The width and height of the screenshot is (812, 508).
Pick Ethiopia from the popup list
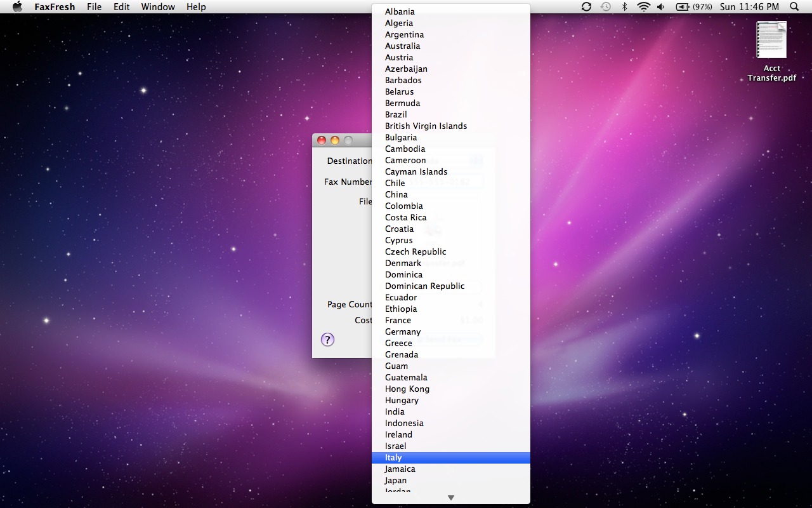(451, 309)
